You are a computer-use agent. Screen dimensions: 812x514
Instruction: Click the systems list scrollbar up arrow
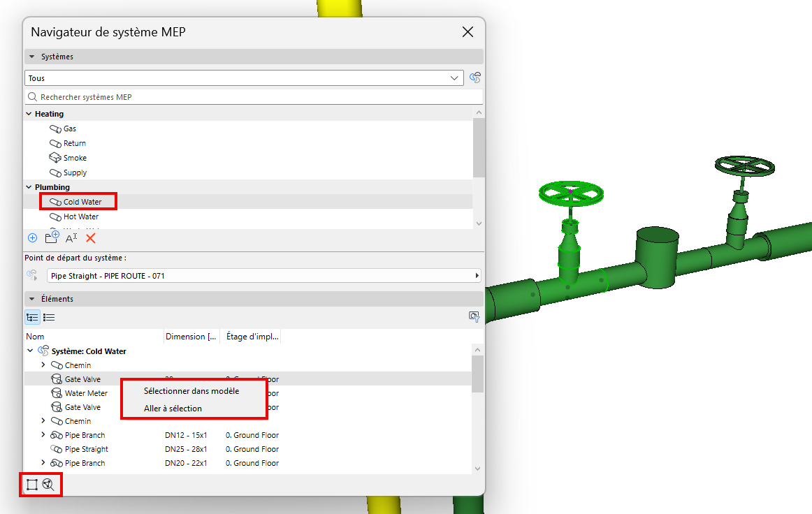[479, 112]
